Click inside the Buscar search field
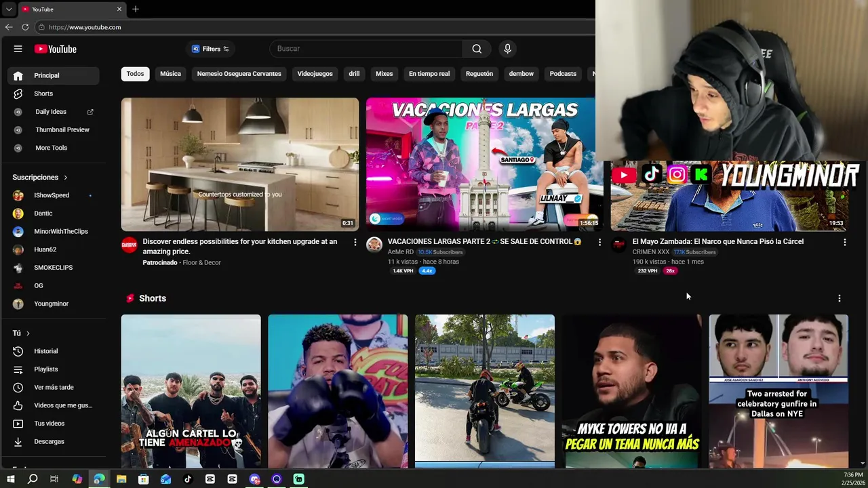This screenshot has width=868, height=488. click(366, 49)
